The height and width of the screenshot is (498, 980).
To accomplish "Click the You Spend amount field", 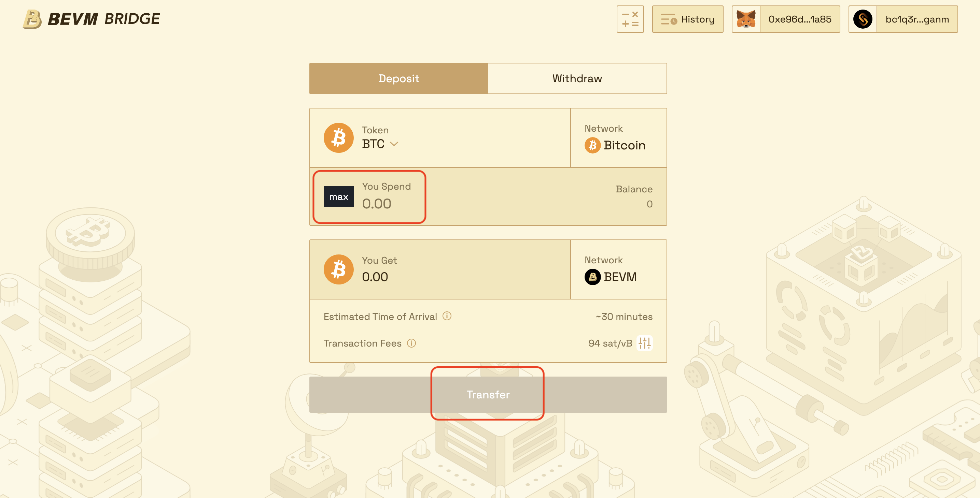I will point(384,204).
